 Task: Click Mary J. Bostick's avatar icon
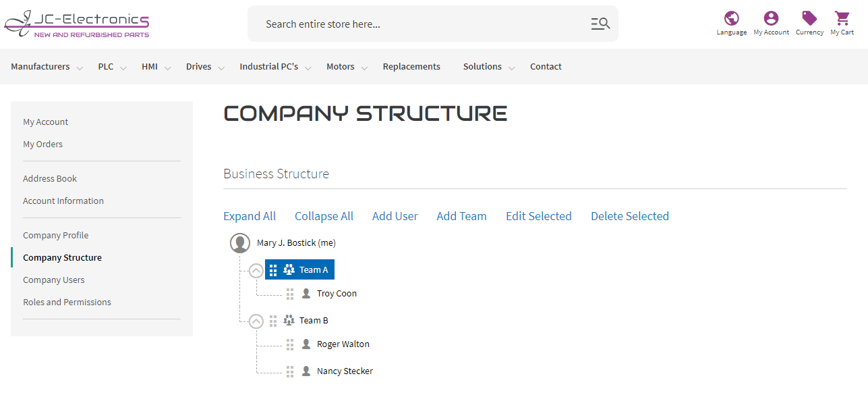coord(240,243)
